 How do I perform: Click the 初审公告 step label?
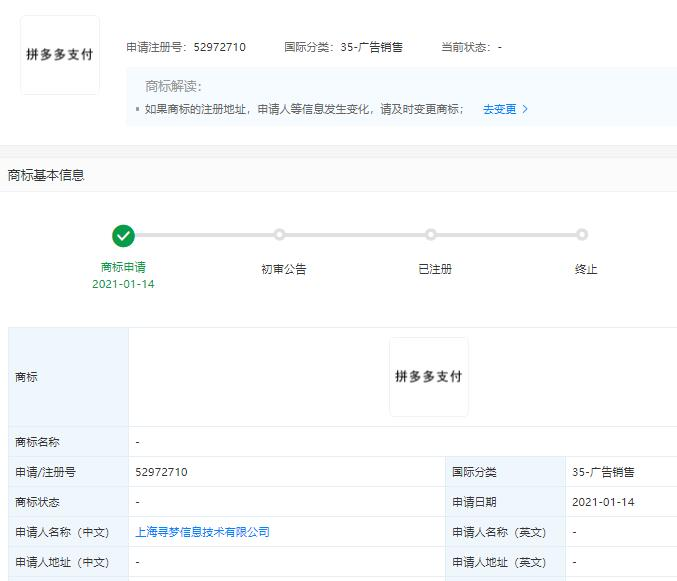[283, 269]
